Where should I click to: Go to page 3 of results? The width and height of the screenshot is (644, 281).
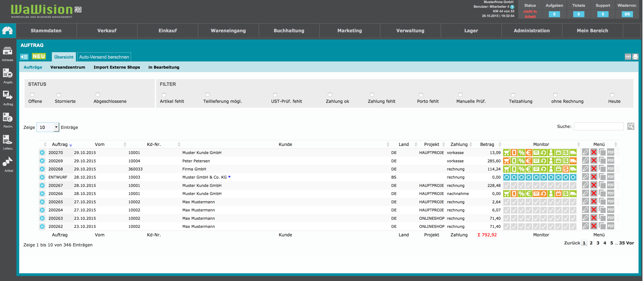click(598, 243)
